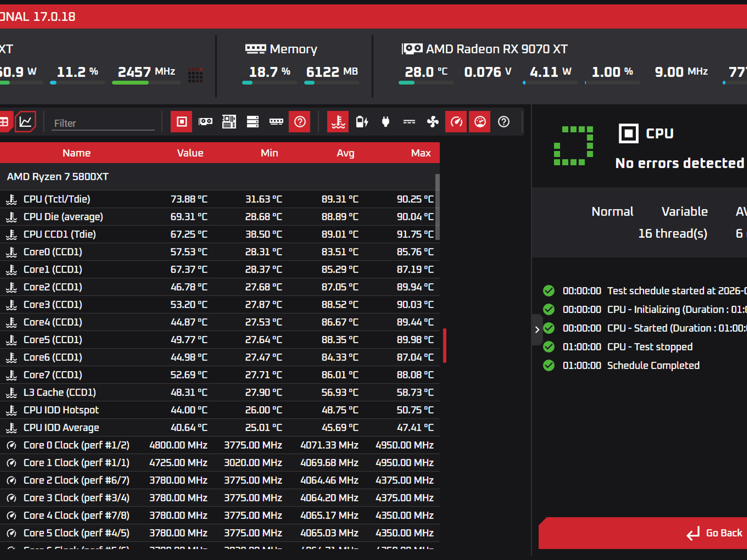Click thermometer icon beside Core0 (CCD1)
Viewport: 747px width, 560px height.
coord(12,252)
